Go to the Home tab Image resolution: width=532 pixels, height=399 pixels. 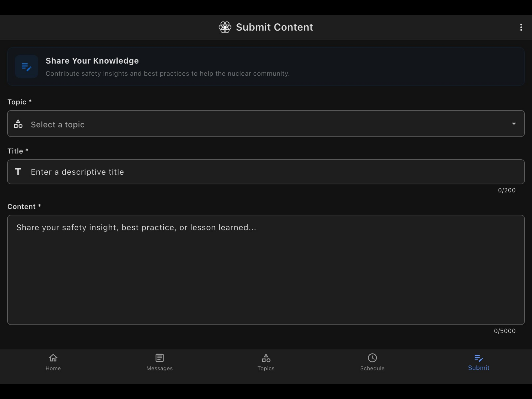click(53, 362)
